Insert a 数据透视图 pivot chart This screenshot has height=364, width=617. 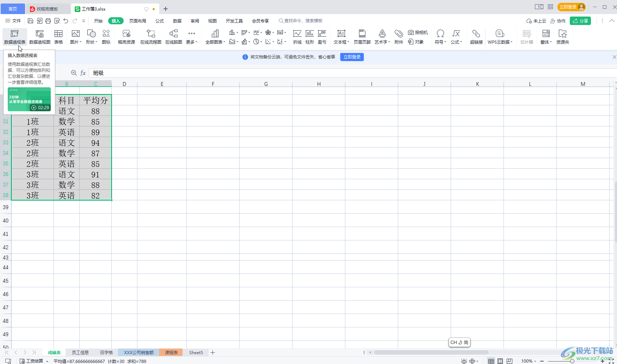click(40, 37)
